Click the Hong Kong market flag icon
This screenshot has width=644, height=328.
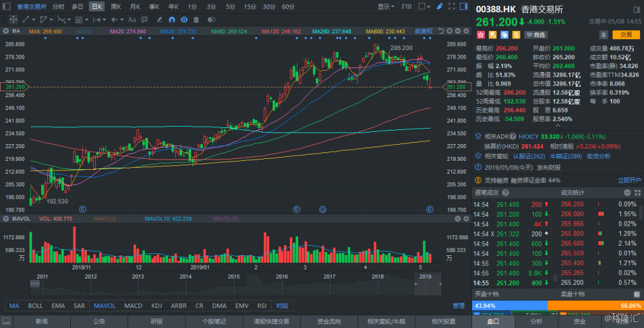point(480,35)
